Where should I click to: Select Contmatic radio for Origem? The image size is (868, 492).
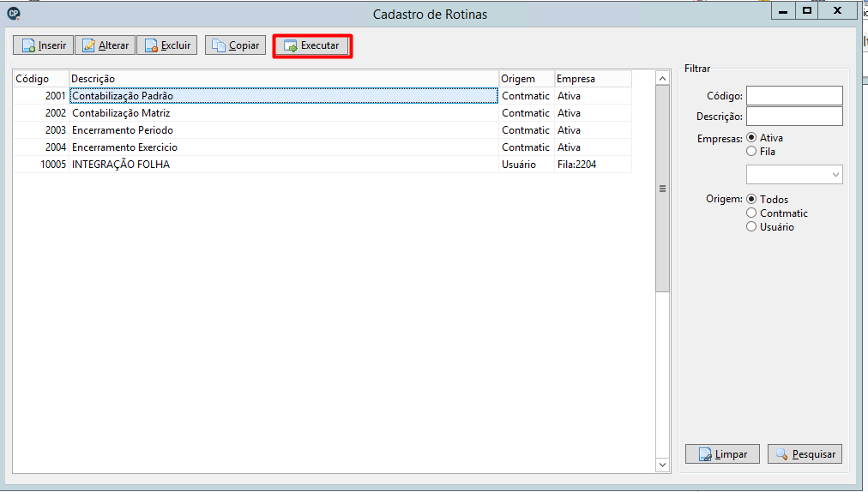751,213
